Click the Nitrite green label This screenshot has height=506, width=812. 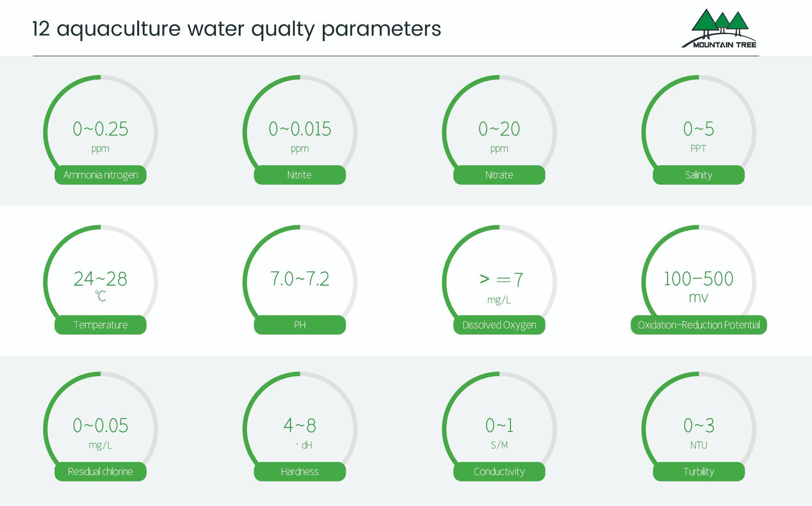coord(300,175)
